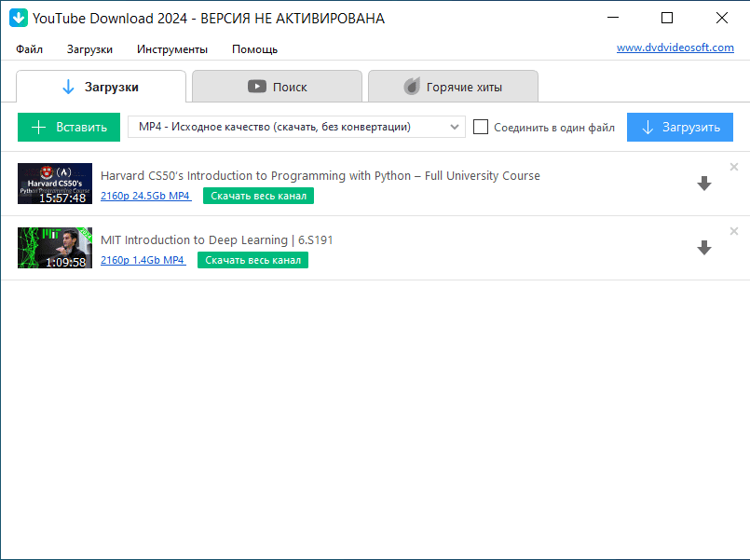Click the Harvard CS50 video thumbnail
This screenshot has height=560, width=750.
(x=55, y=184)
